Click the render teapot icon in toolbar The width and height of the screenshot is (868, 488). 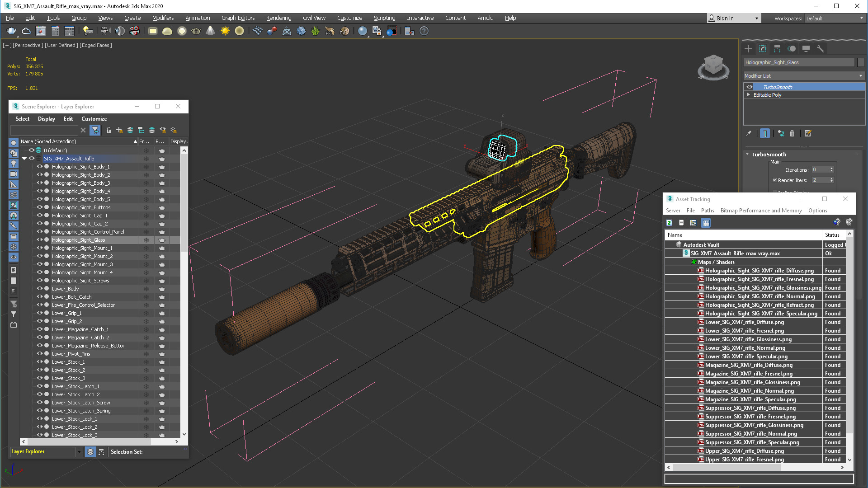tap(11, 31)
